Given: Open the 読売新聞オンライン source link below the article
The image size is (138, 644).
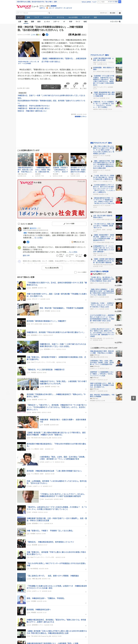Looking at the screenshot, I should point(81,116).
